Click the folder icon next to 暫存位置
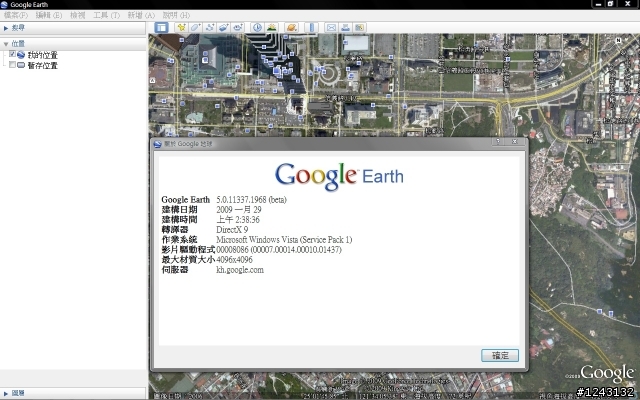 click(x=21, y=65)
